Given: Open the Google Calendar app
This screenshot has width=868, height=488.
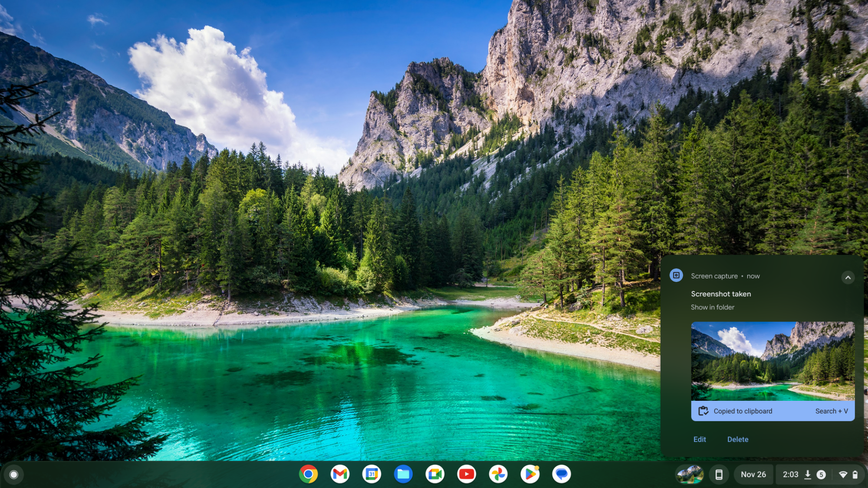Looking at the screenshot, I should click(372, 474).
